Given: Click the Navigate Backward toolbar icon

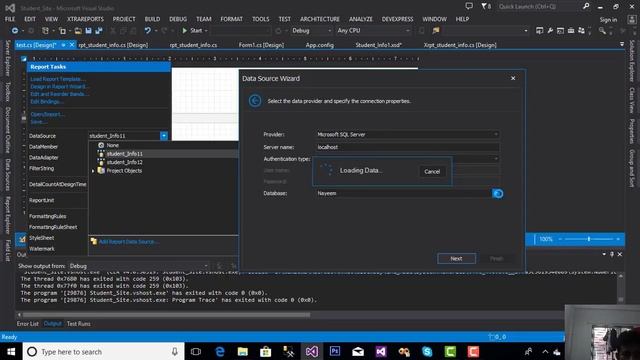Looking at the screenshot, I should click(x=15, y=31).
